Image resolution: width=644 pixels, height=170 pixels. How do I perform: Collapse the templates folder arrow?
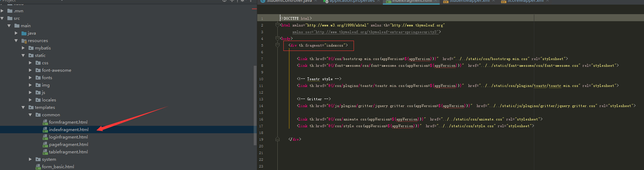[x=23, y=107]
